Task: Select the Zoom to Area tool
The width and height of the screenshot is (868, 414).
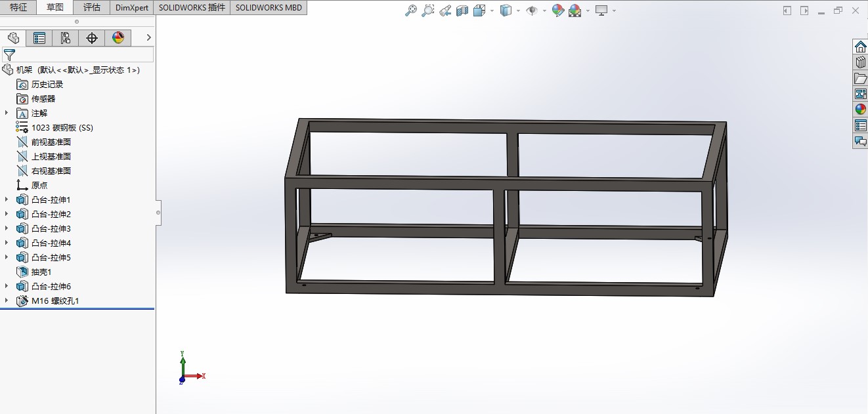Action: point(428,10)
